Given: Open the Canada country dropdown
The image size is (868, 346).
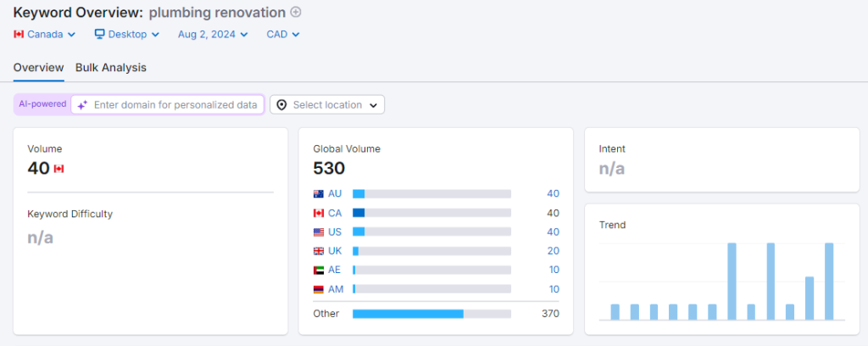Looking at the screenshot, I should tap(45, 34).
